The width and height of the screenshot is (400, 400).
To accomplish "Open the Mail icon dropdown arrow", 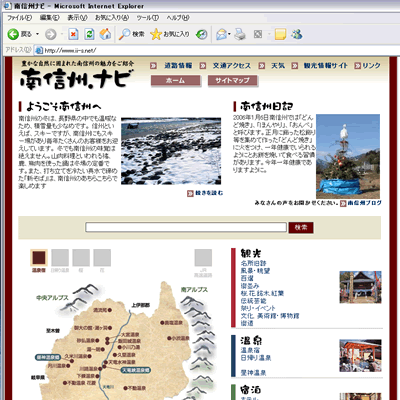I will pyautogui.click(x=229, y=34).
